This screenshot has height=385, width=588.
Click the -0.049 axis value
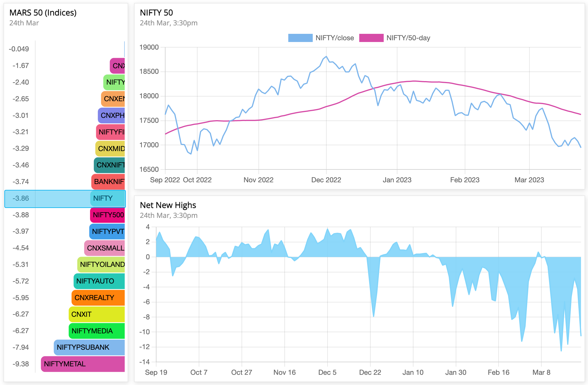point(19,49)
